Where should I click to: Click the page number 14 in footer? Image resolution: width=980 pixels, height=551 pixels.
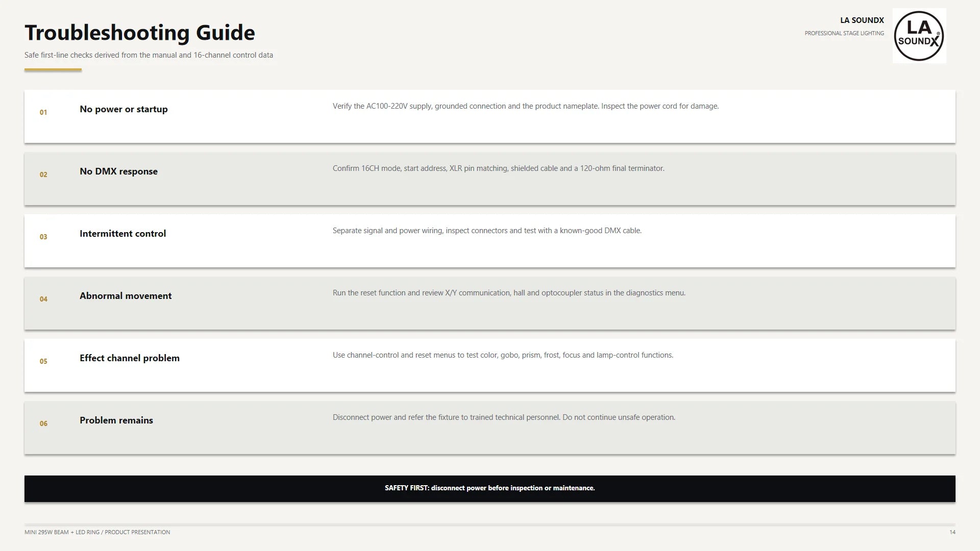click(x=952, y=532)
